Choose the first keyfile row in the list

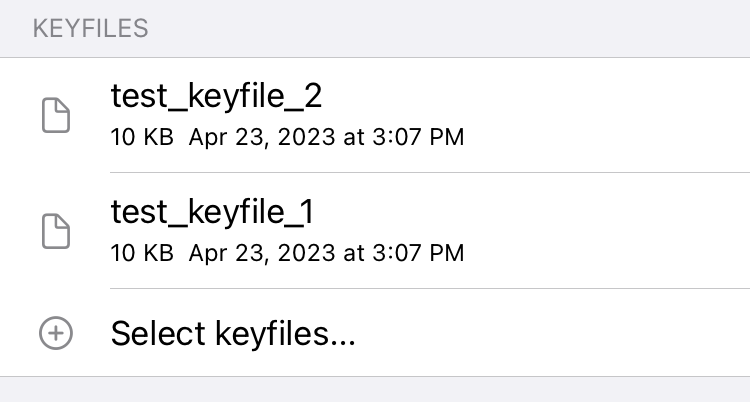point(375,115)
